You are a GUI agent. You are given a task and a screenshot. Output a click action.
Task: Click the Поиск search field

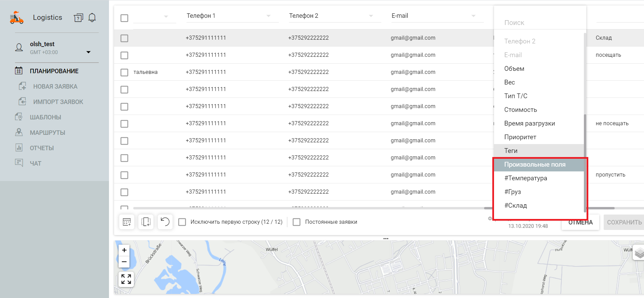(x=540, y=23)
